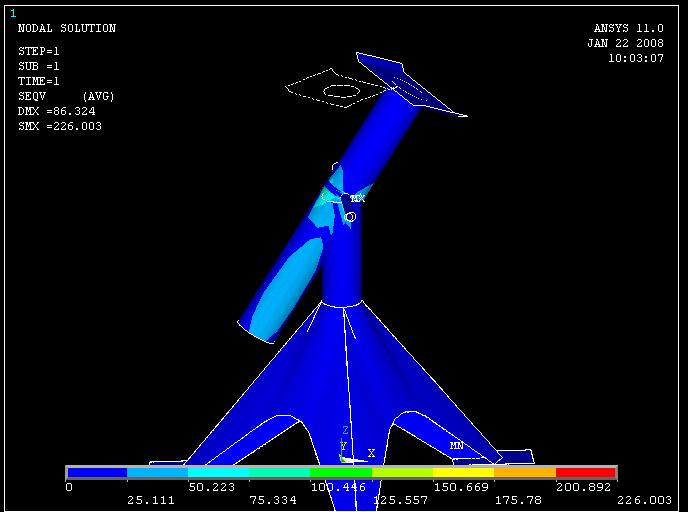Select the red legend color band
This screenshot has height=512, width=688.
point(585,473)
